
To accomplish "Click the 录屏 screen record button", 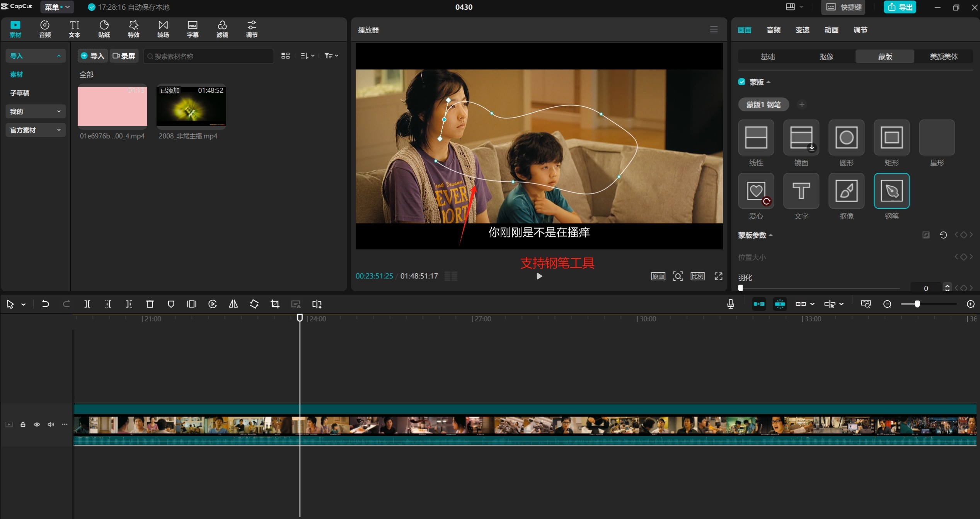I will coord(124,56).
